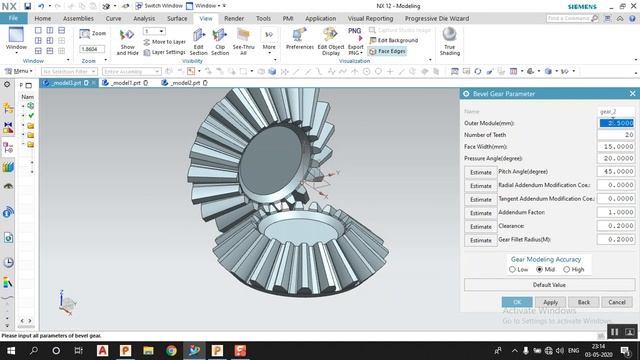Close Bevel Gear Parameter dialog

(x=632, y=93)
